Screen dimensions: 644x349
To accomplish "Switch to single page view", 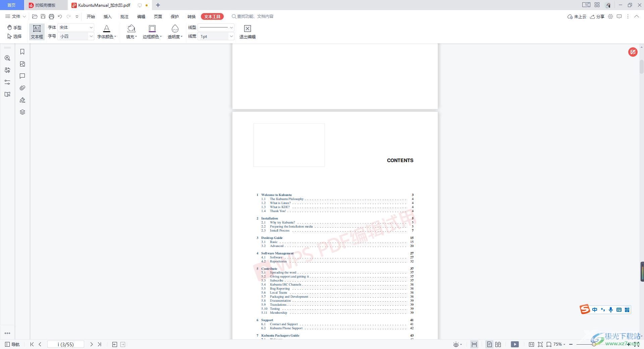I will click(489, 344).
